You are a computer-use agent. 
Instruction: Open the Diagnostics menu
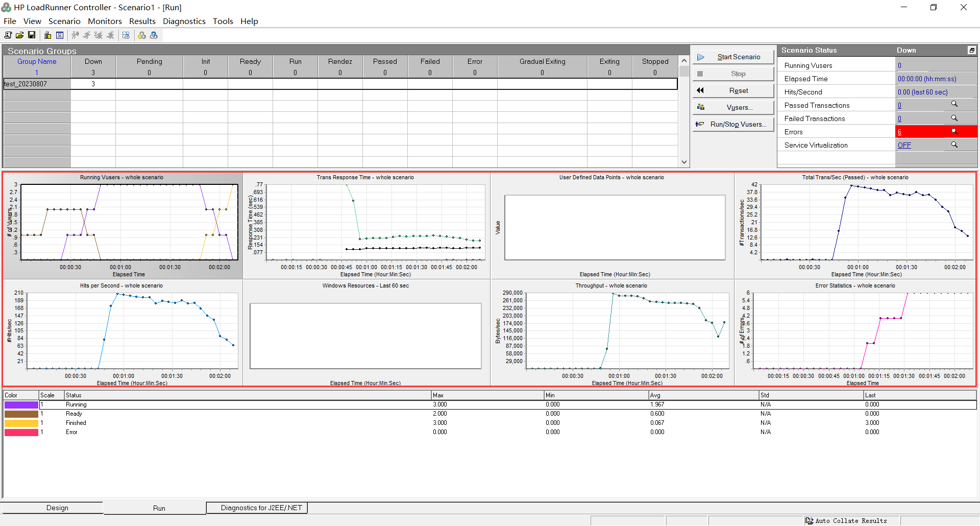click(x=184, y=21)
